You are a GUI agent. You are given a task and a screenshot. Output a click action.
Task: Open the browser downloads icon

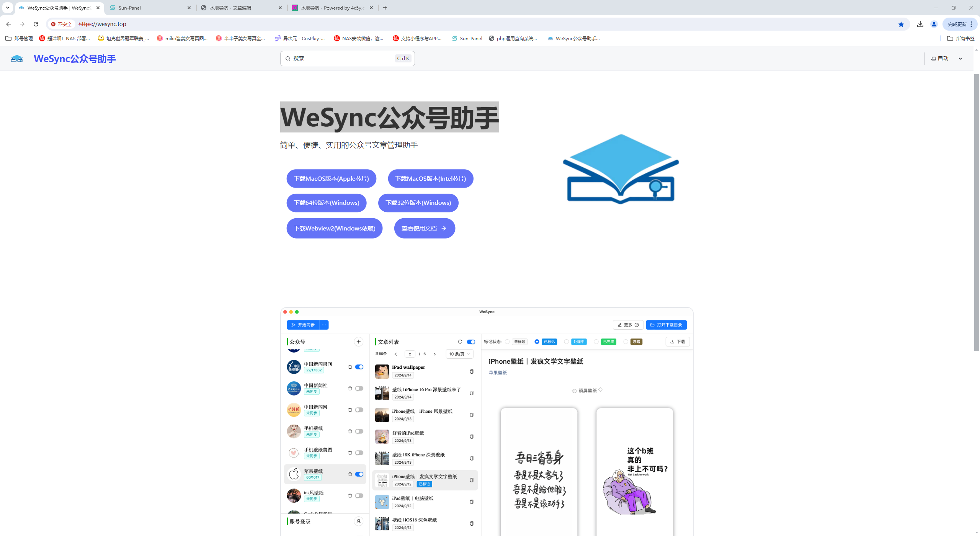click(920, 24)
